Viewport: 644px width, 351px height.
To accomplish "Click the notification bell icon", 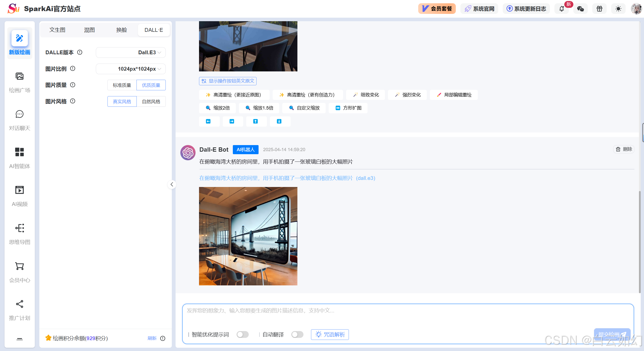I will pos(562,9).
